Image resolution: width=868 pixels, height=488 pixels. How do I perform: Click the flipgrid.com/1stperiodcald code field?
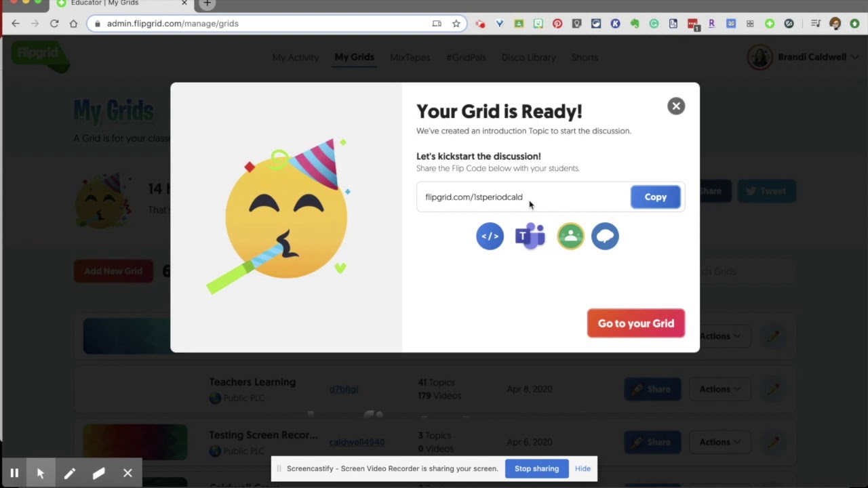pos(523,197)
